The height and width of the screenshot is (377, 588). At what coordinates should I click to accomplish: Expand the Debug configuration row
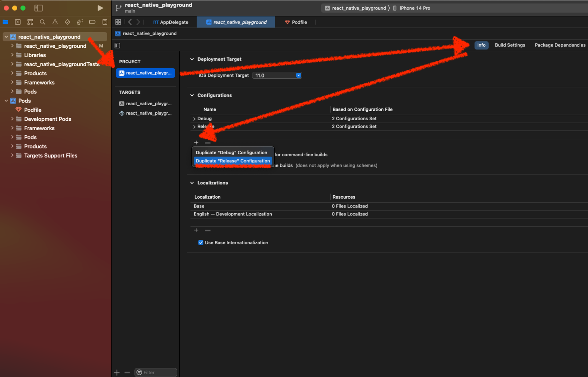pyautogui.click(x=194, y=119)
